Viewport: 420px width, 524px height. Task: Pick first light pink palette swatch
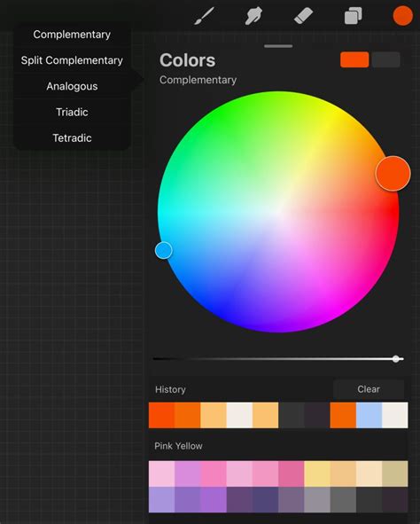point(161,473)
